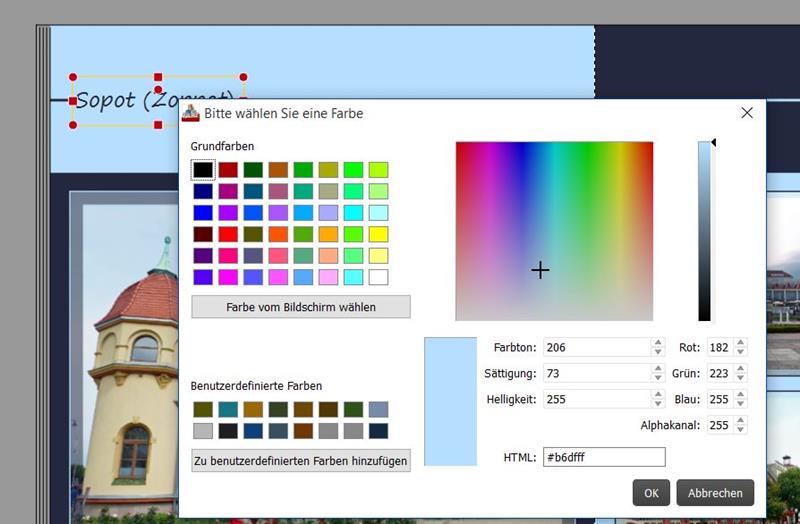The height and width of the screenshot is (524, 800).
Task: Decrease the Helligkeit value with down arrow
Action: coord(657,403)
